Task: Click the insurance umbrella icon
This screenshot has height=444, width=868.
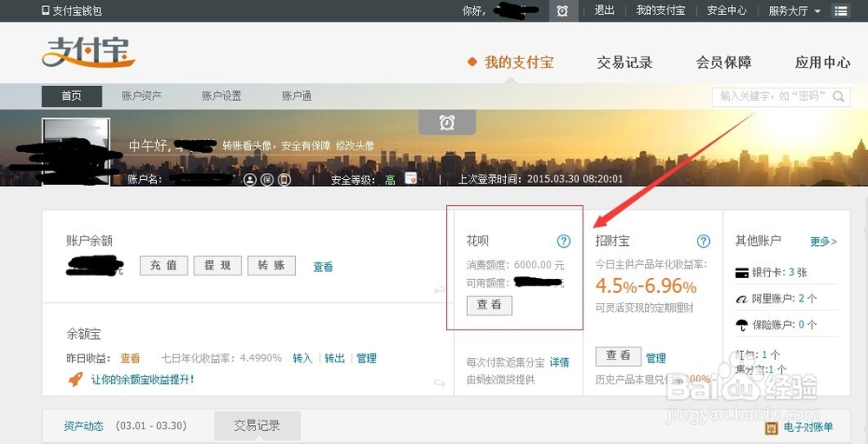Action: tap(742, 325)
